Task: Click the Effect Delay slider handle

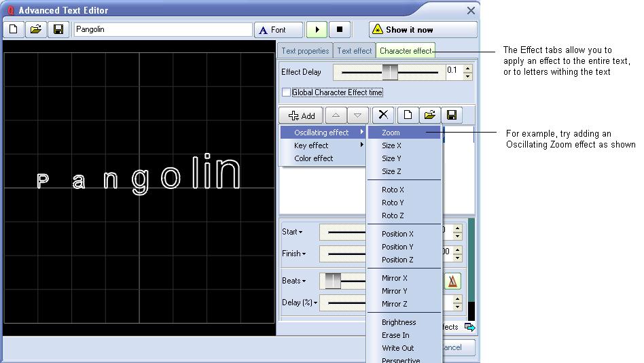Action: 390,72
